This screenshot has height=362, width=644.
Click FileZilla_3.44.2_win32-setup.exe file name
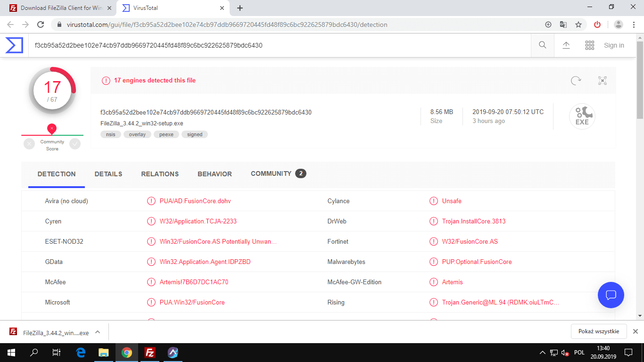pos(142,123)
